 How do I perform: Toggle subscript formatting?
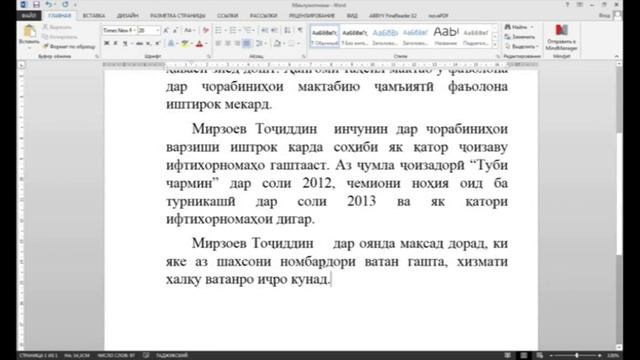[149, 43]
